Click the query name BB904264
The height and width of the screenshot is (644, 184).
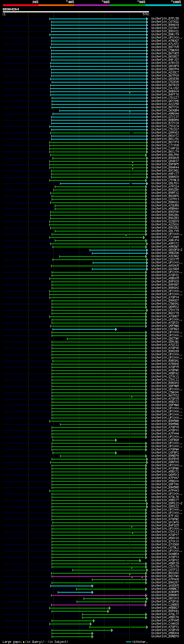[11, 9]
